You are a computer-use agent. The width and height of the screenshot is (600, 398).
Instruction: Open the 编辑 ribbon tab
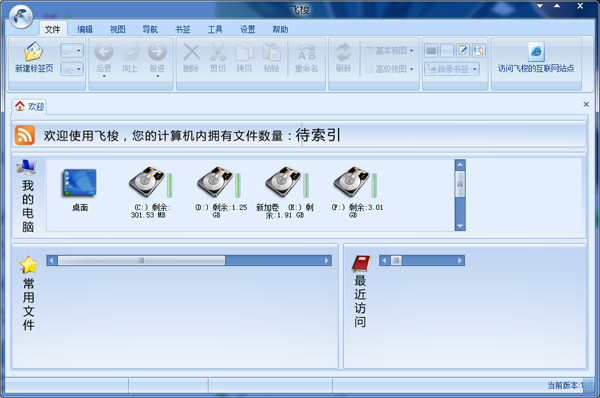click(x=85, y=29)
